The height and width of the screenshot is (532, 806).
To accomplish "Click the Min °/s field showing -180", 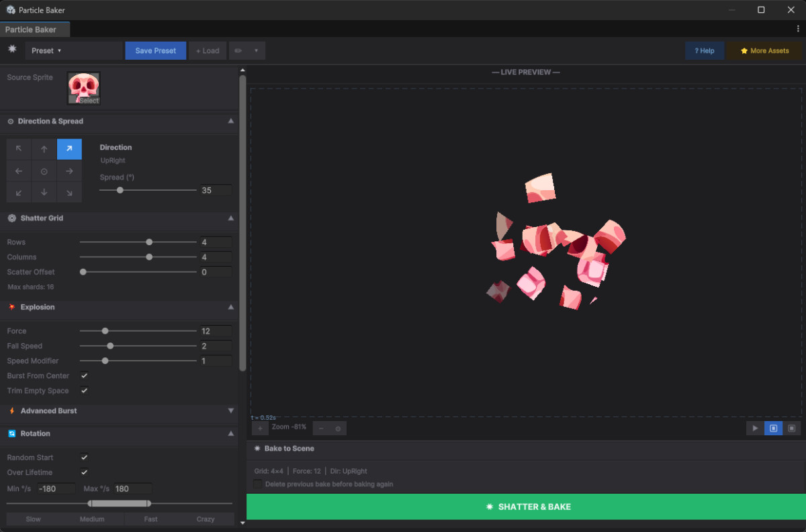I will pyautogui.click(x=58, y=488).
